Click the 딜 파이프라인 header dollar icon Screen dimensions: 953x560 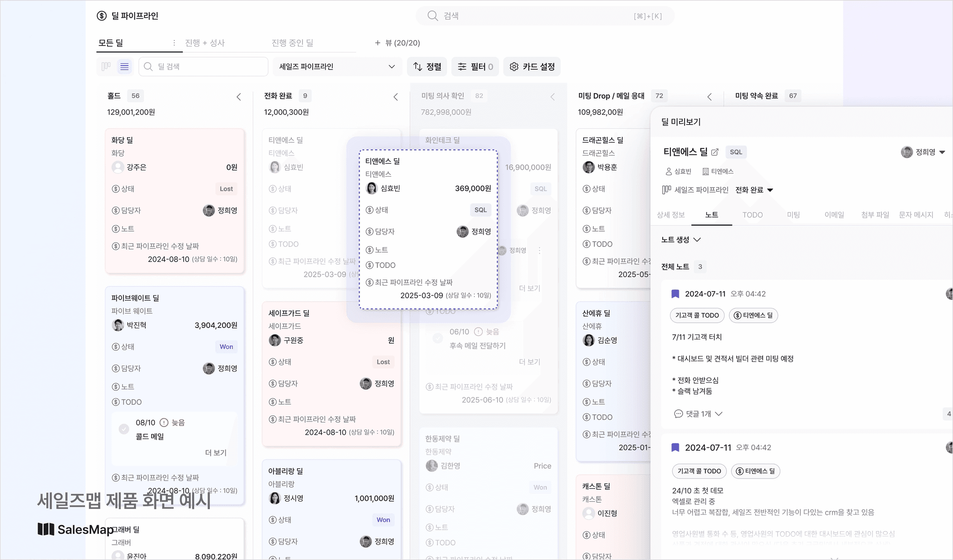[x=101, y=16]
